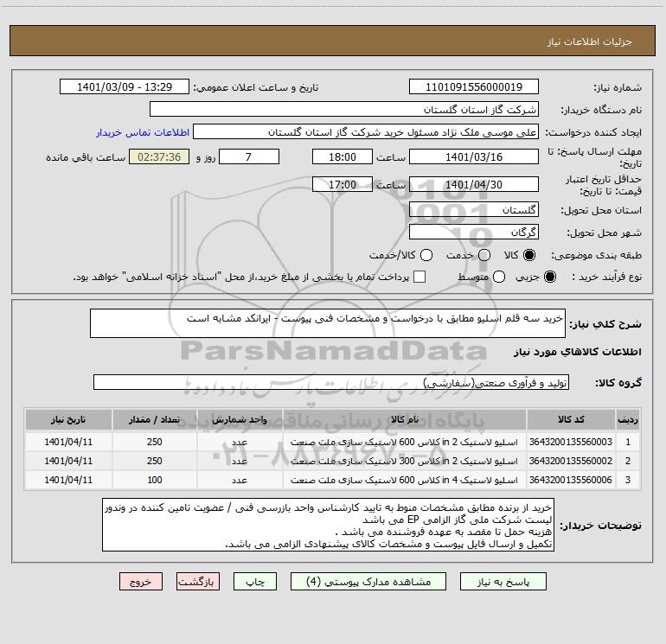Click the countdown timer 02:37:36 field

pos(159,156)
